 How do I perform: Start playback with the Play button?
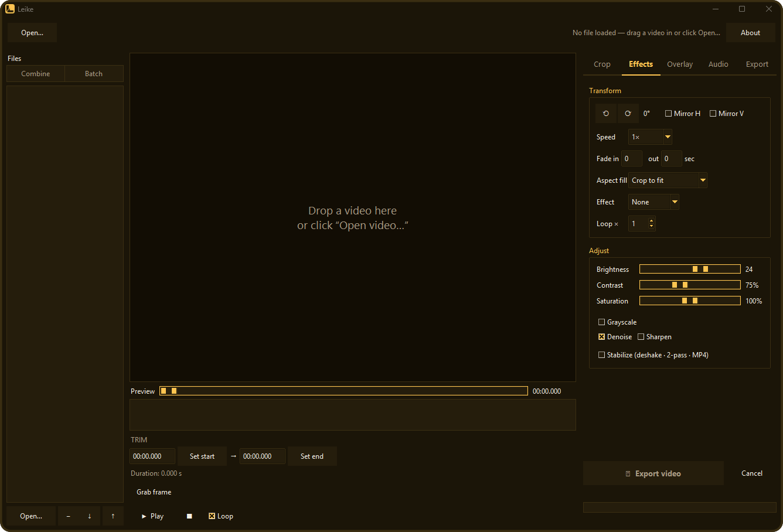[x=152, y=516]
